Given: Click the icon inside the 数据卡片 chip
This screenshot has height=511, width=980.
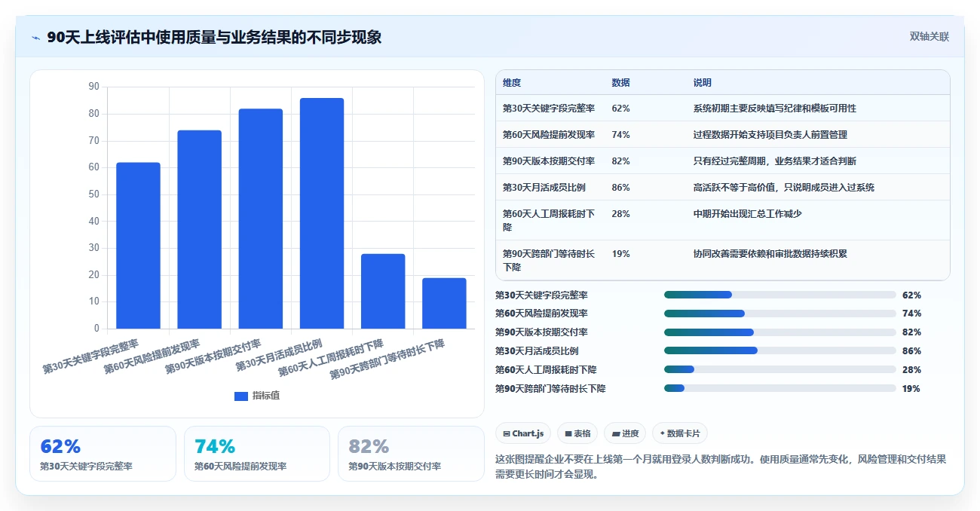Looking at the screenshot, I should point(662,433).
